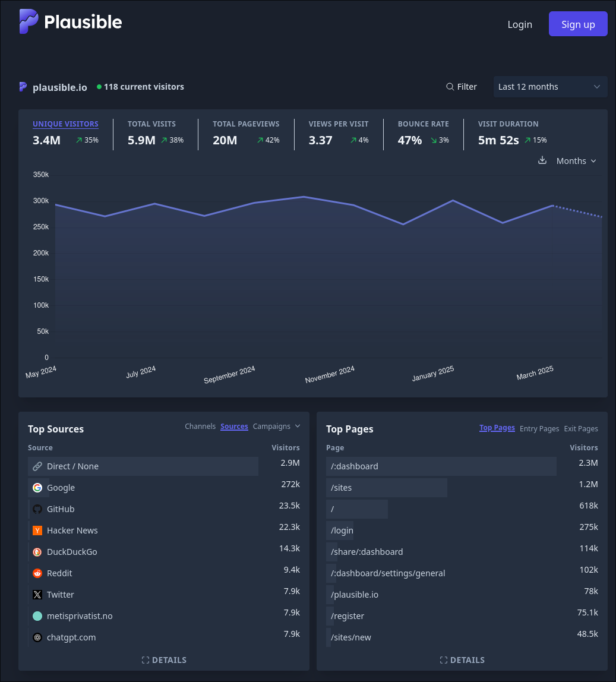Open Top Pages DETAILS
Viewport: 616px width, 682px height.
[x=462, y=660]
